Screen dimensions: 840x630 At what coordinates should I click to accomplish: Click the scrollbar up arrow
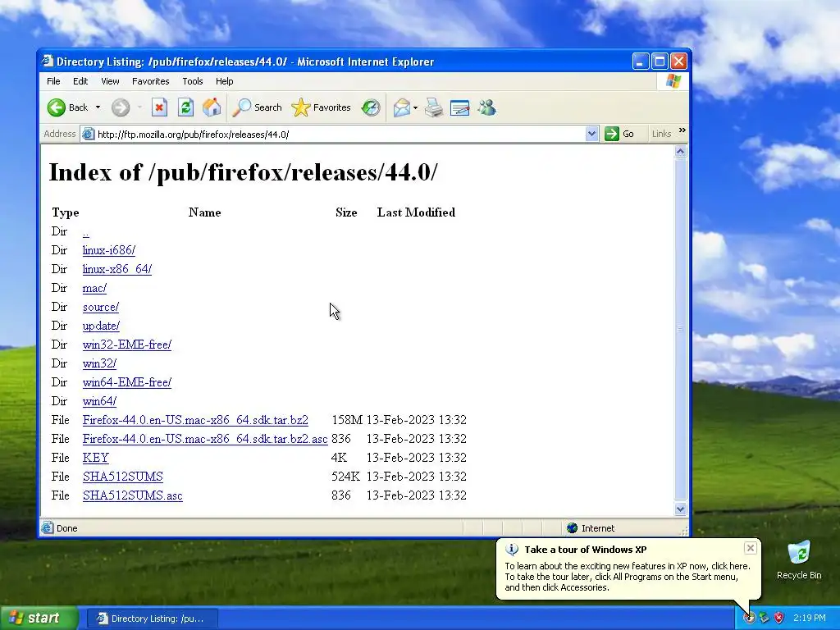680,152
